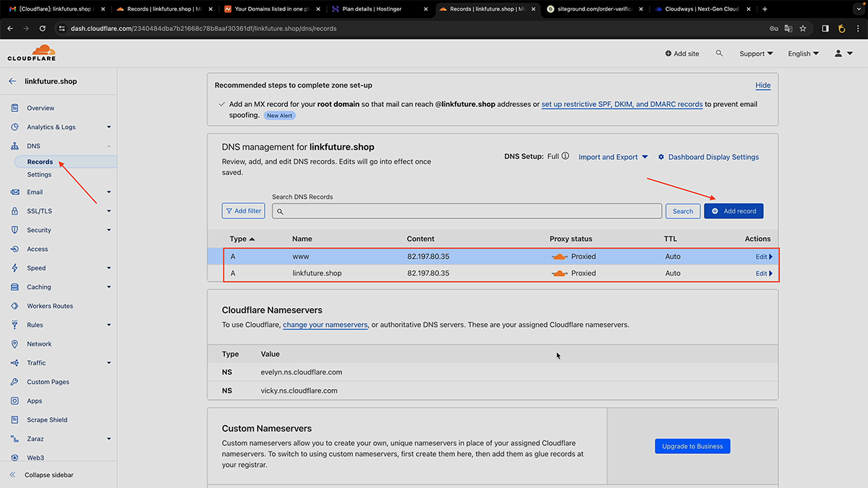Viewport: 868px width, 488px height.
Task: Open search with the header magnifier icon
Action: pyautogui.click(x=719, y=53)
